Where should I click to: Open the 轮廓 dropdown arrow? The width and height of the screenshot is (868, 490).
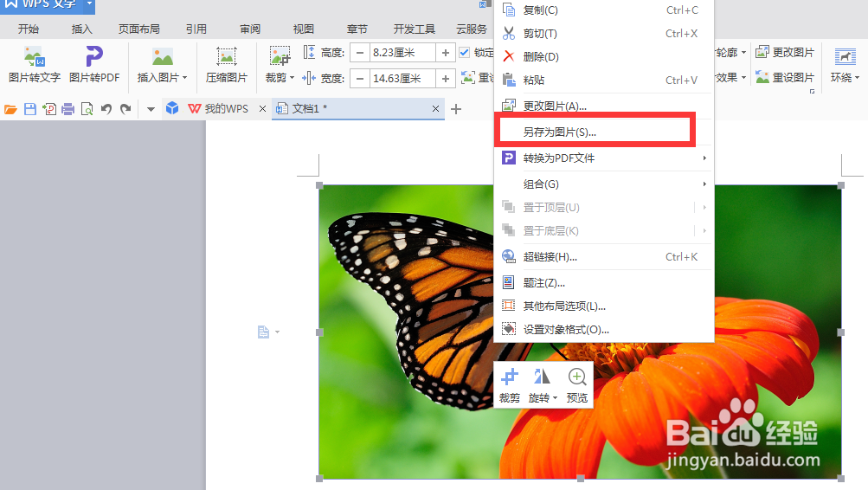click(743, 53)
